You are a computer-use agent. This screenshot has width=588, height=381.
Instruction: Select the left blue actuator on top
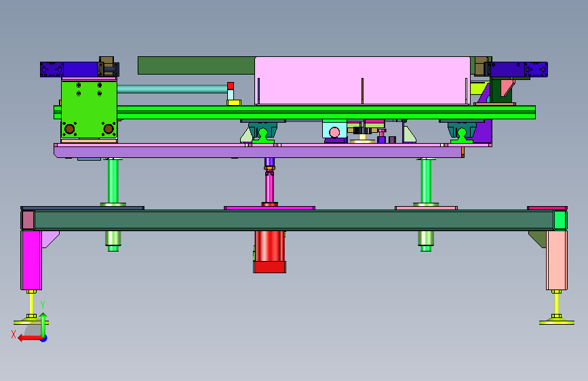pyautogui.click(x=79, y=70)
